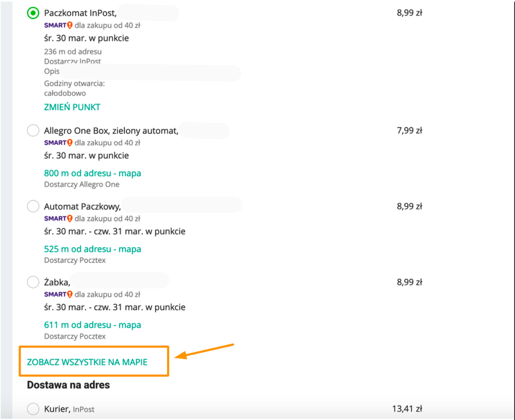This screenshot has height=420, width=515.
Task: Click the Żabka option label text
Action: pos(57,282)
